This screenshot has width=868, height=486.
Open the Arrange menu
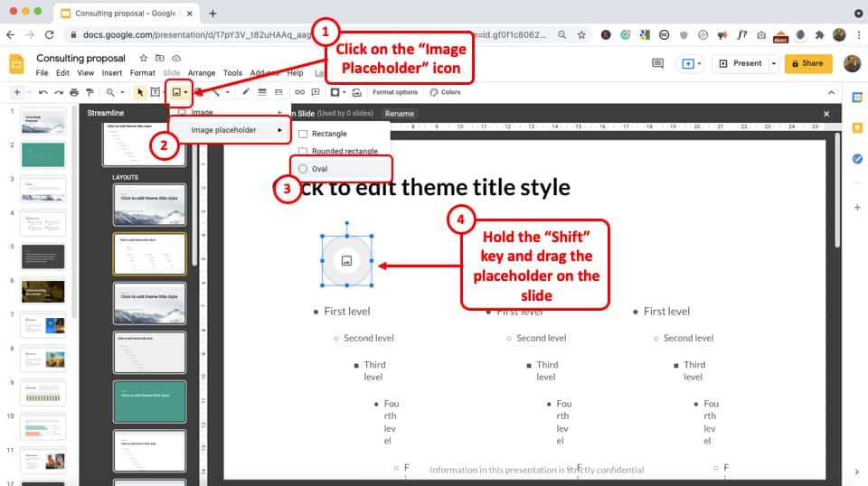202,73
